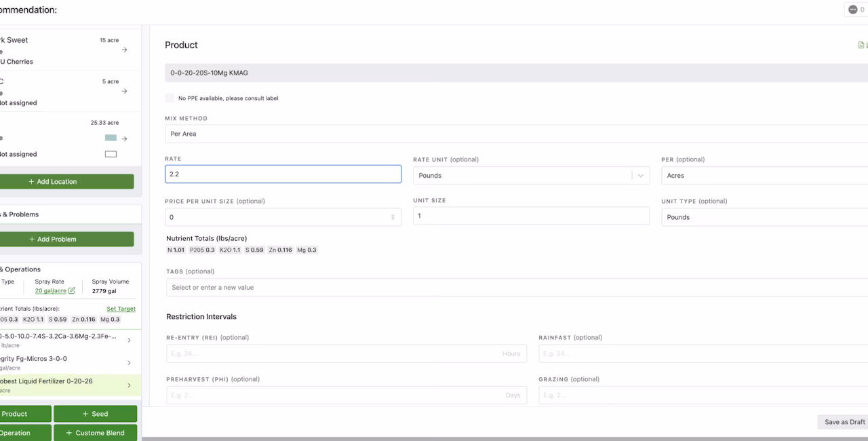Viewport: 868px width, 441px height.
Task: Click the Grazing optional field
Action: [703, 396]
